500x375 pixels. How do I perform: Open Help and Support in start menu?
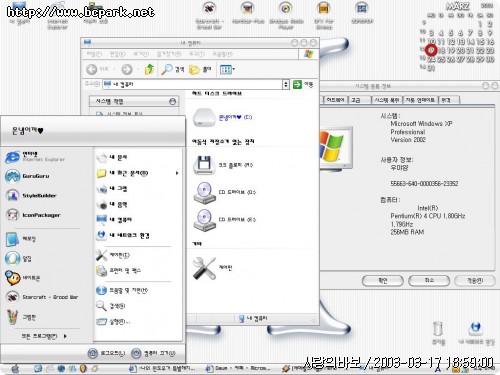122,290
